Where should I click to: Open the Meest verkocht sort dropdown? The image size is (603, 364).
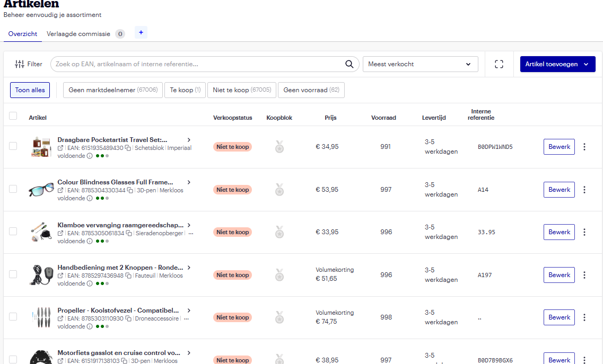click(x=421, y=64)
